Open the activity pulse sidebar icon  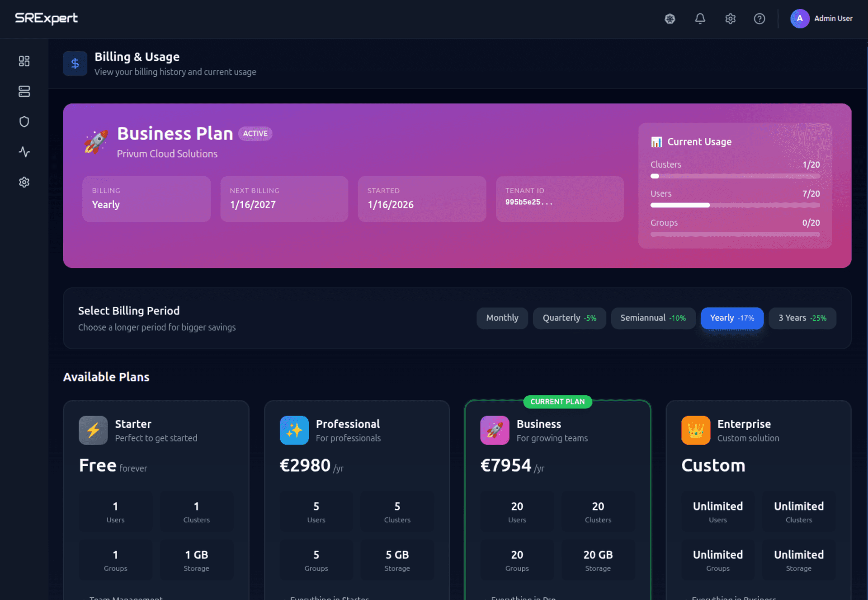24,152
